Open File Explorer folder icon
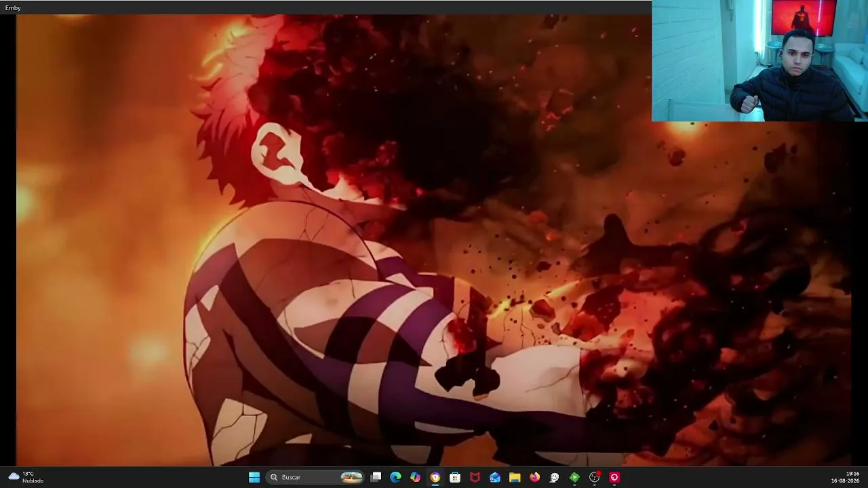Screen dimensions: 868x488 tap(515, 477)
